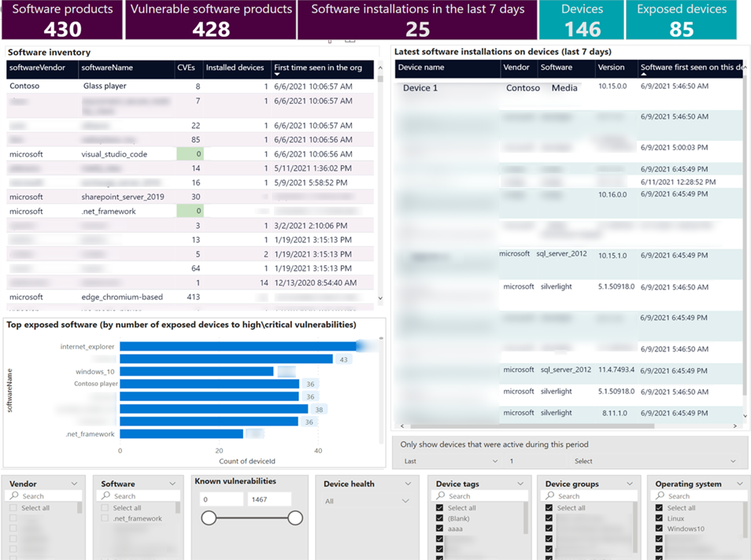Screen dimensions: 751x560
Task: Expand the Operating system slicer chevron
Action: (740, 484)
